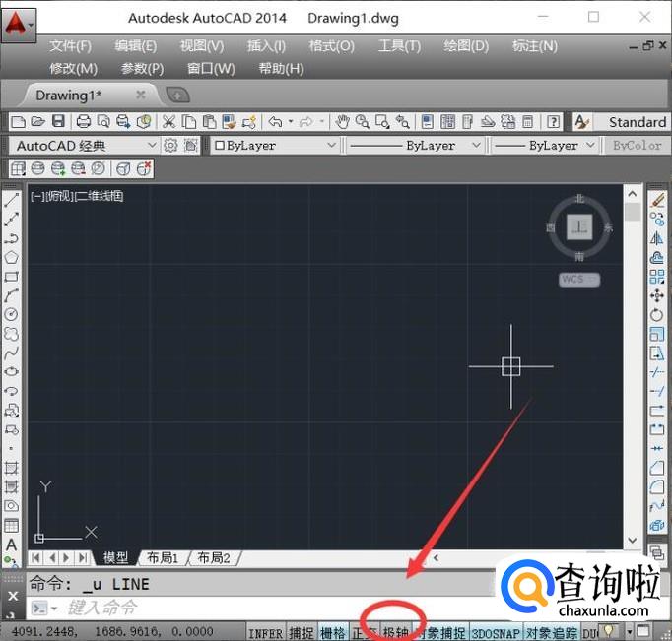
Task: Select the Hatch tool
Action: coord(12,468)
